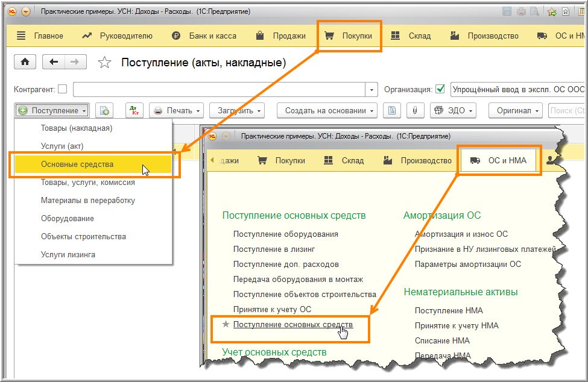Show postings with the Дт/Кт icon
Viewport: 588px width, 382px height.
[134, 110]
